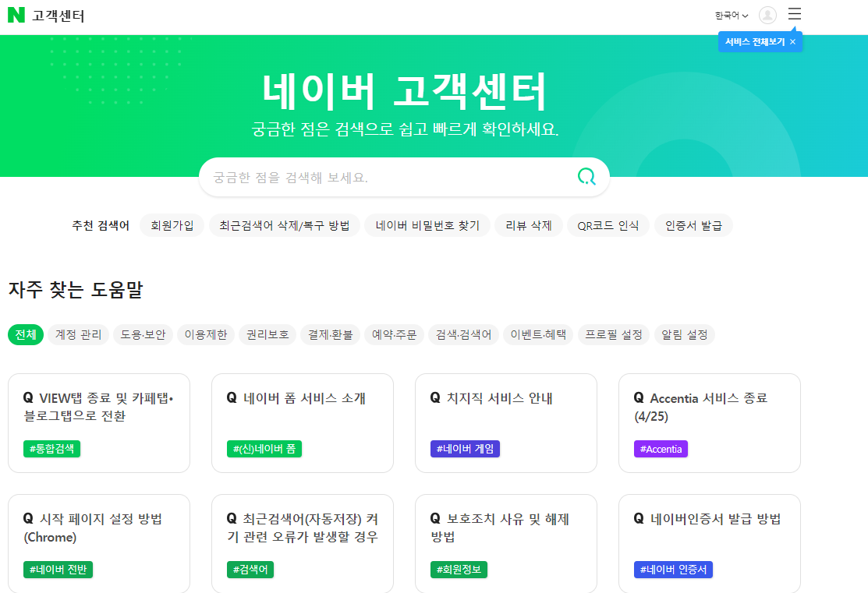868x593 pixels.
Task: Click the 고객센터 header title
Action: (x=58, y=16)
